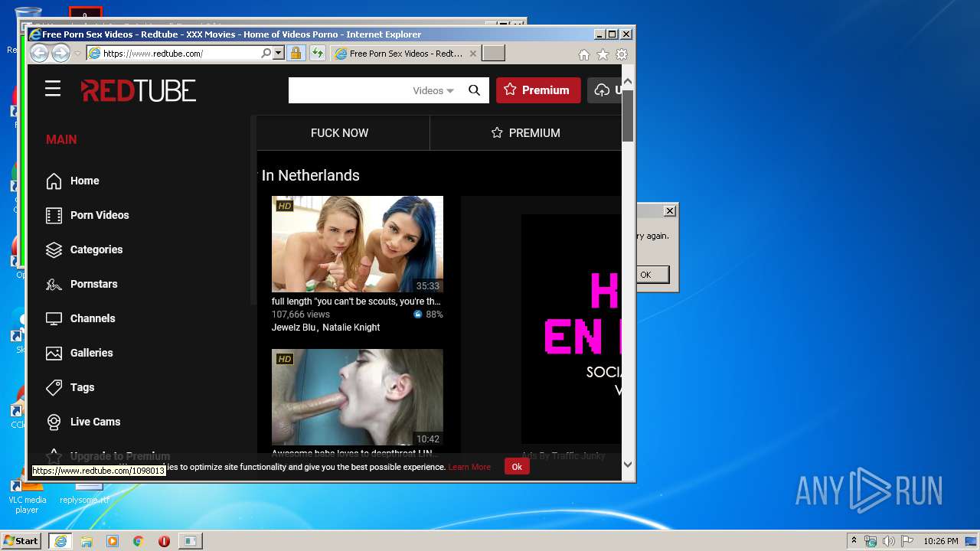Image resolution: width=980 pixels, height=551 pixels.
Task: Open Favorites with the star icon
Action: click(603, 54)
